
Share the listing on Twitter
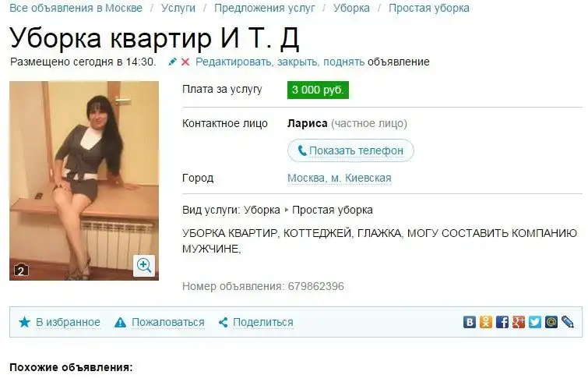click(535, 322)
